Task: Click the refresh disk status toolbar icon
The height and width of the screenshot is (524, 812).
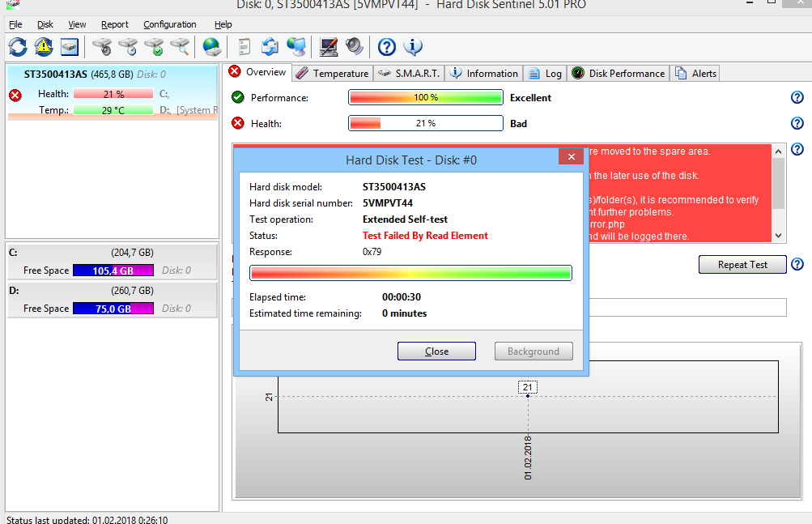Action: click(18, 47)
